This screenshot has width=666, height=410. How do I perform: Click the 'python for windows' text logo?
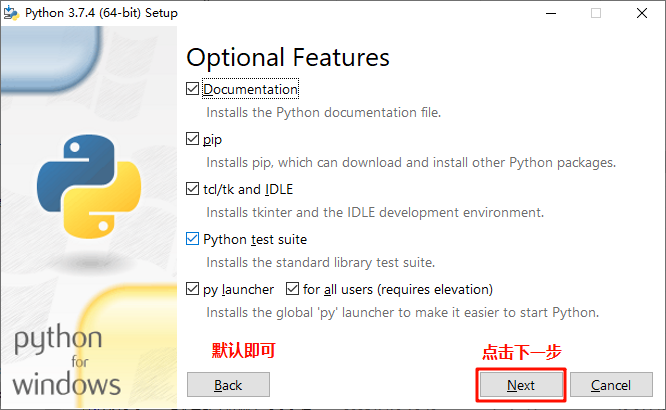tap(66, 361)
